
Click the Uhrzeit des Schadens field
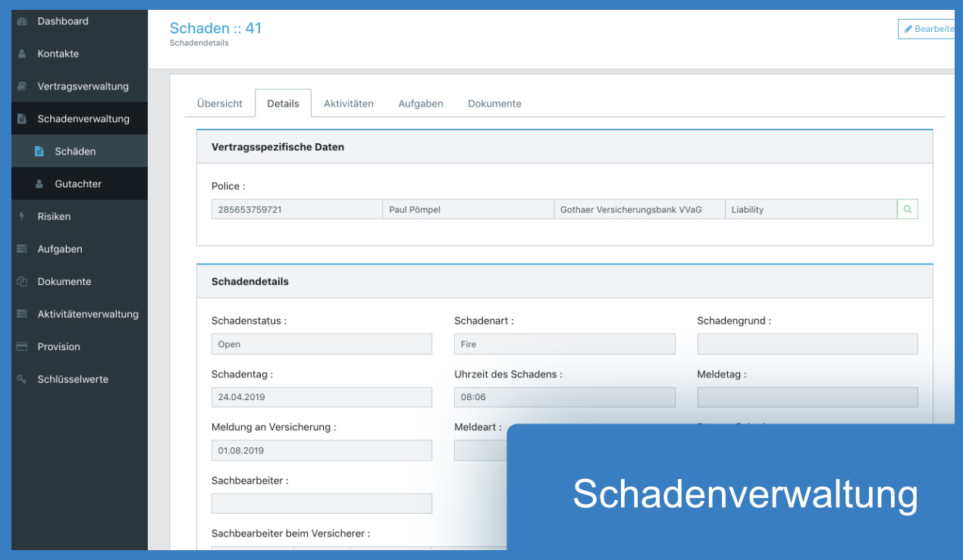[x=564, y=397]
